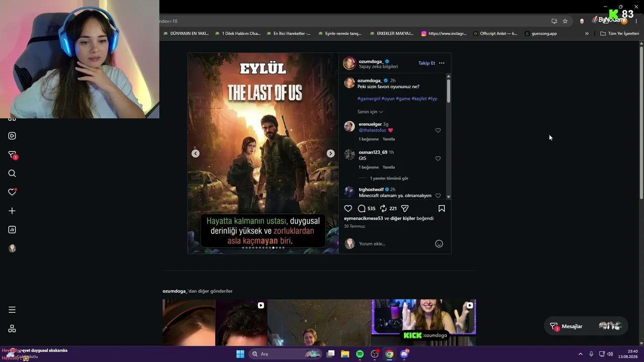Open Reels from the Instagram sidebar

click(x=12, y=136)
